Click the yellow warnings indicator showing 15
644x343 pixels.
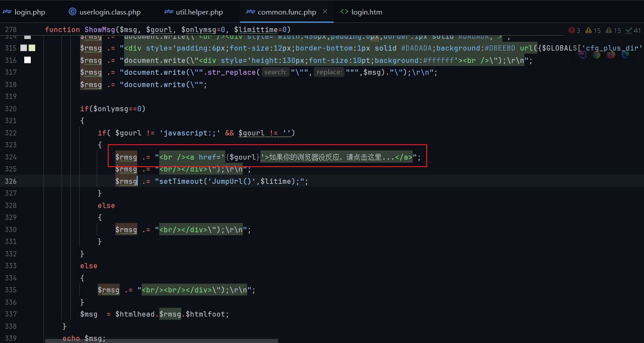(593, 30)
